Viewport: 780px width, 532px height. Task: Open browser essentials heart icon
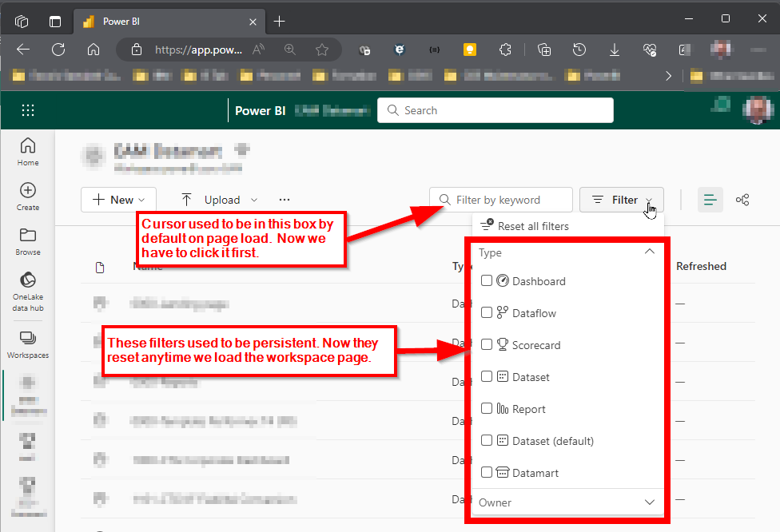[x=649, y=50]
